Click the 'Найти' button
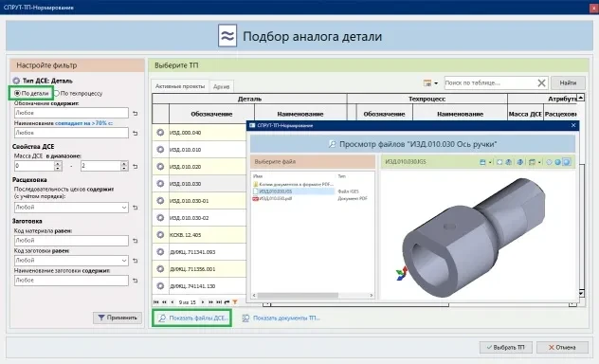Viewport: 599px width, 364px height. (568, 82)
